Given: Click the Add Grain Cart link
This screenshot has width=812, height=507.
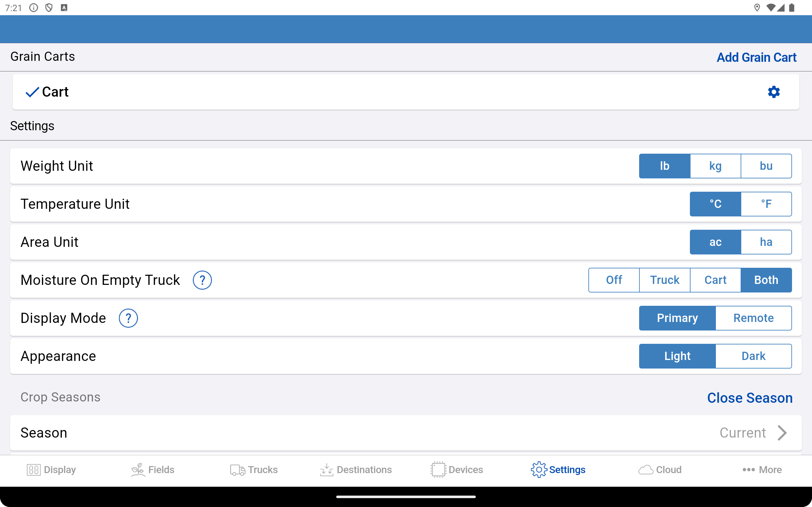Looking at the screenshot, I should click(756, 57).
